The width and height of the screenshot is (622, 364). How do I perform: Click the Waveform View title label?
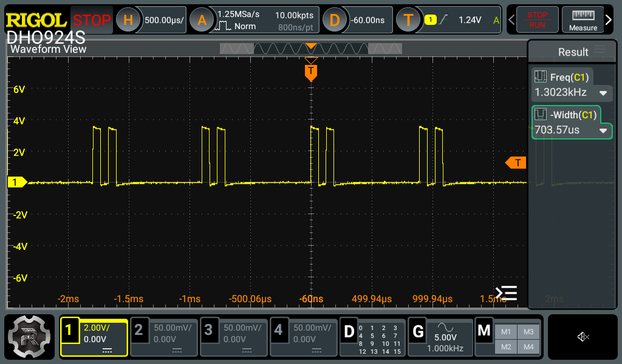pos(48,49)
